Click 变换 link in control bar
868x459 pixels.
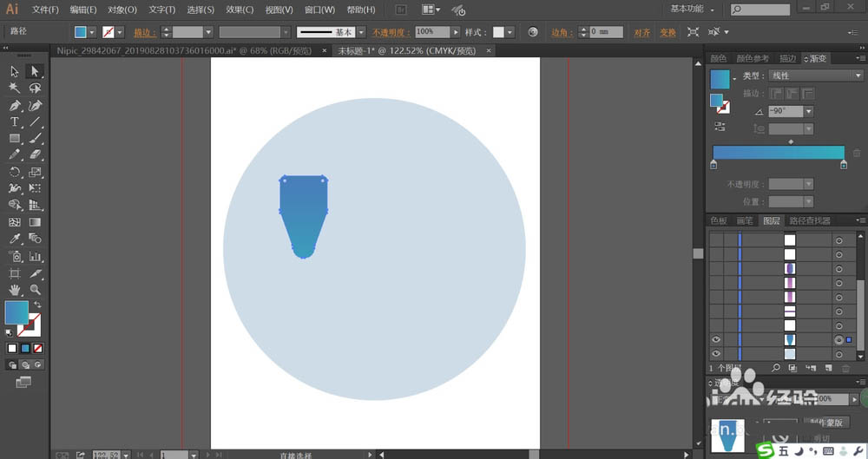click(x=667, y=33)
